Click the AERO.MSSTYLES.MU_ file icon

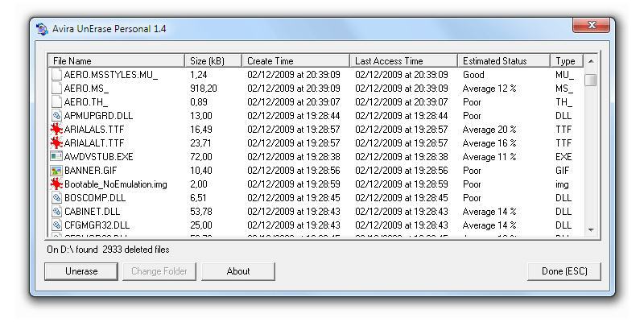[x=56, y=75]
